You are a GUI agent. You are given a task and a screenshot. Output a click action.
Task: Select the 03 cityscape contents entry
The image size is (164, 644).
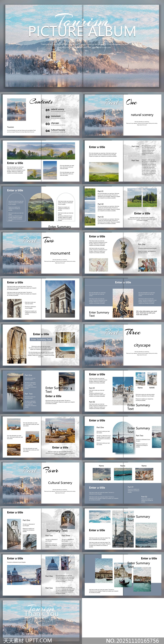[x=55, y=123]
